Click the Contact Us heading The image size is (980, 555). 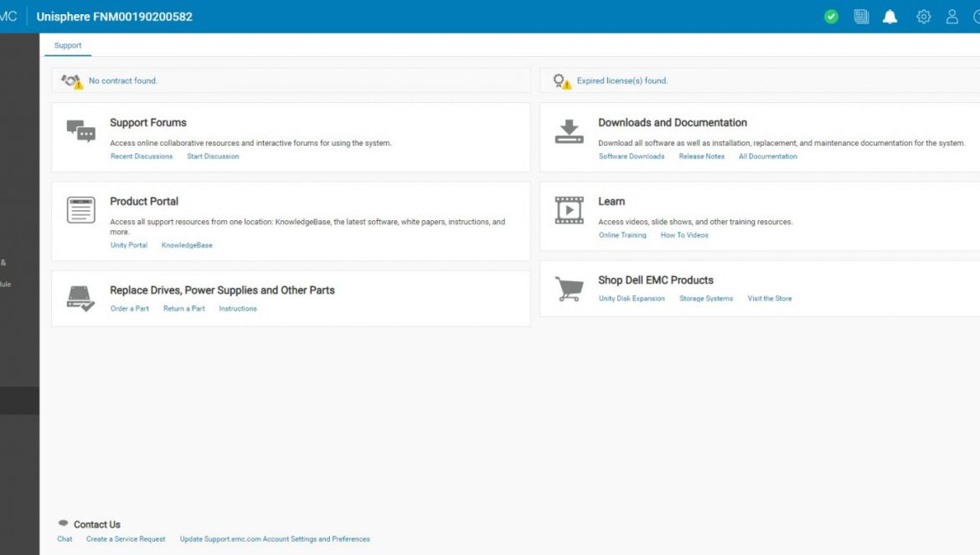point(97,524)
